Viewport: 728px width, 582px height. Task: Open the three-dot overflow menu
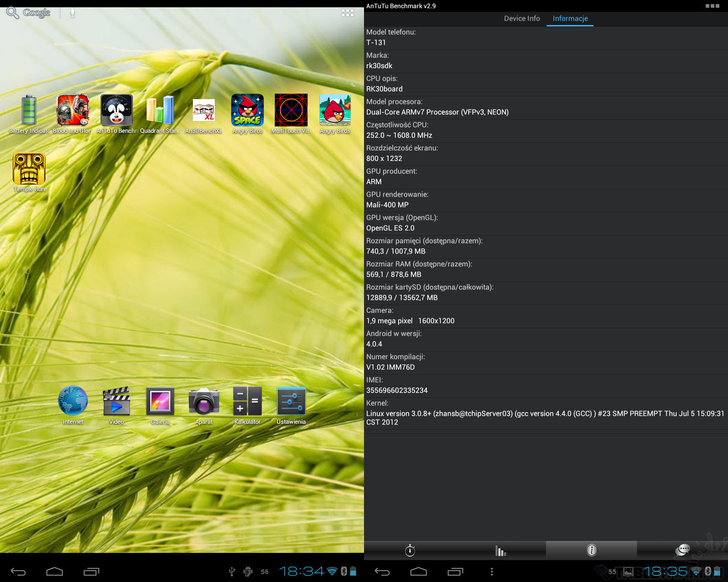click(491, 572)
